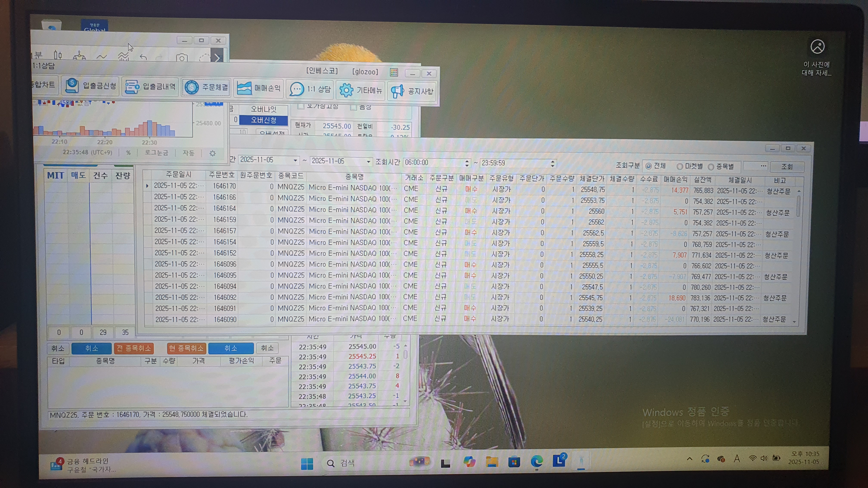Toggle the 음성 checkbox
The image size is (868, 488).
point(353,107)
